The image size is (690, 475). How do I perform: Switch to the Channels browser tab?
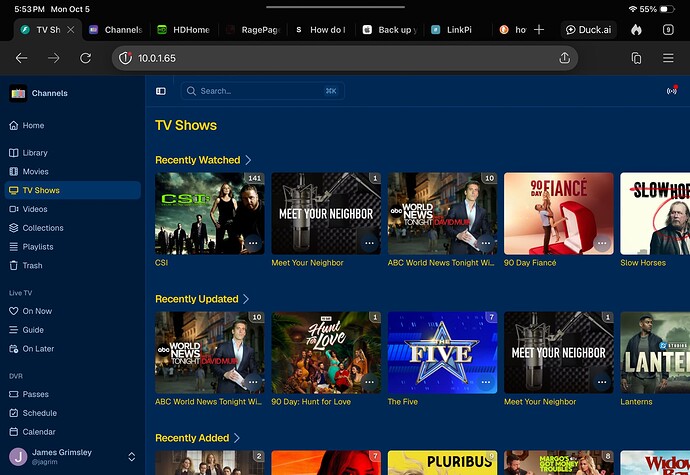(x=116, y=29)
